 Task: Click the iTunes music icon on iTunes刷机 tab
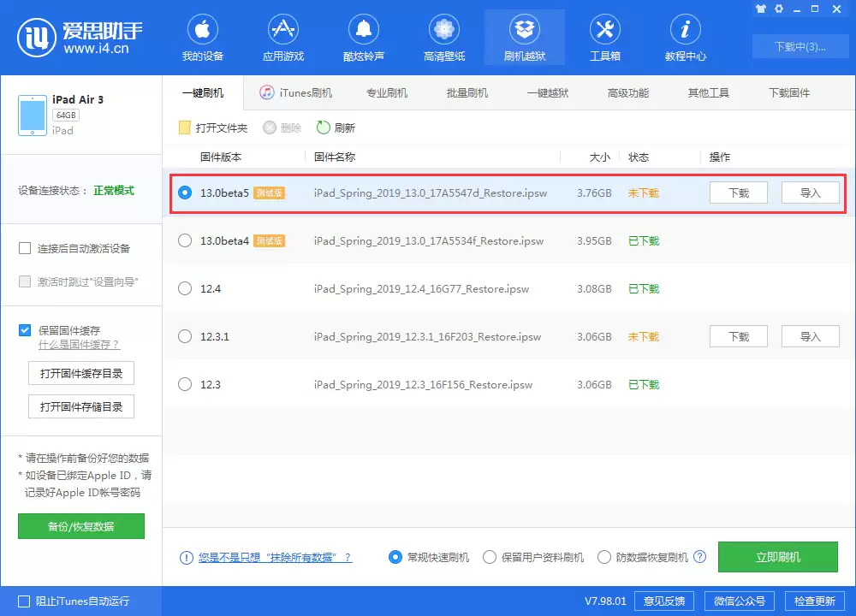[x=266, y=92]
